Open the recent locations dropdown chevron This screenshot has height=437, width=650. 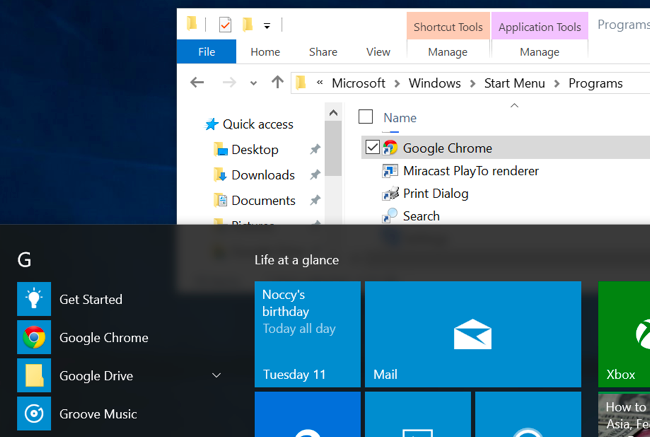pos(253,83)
